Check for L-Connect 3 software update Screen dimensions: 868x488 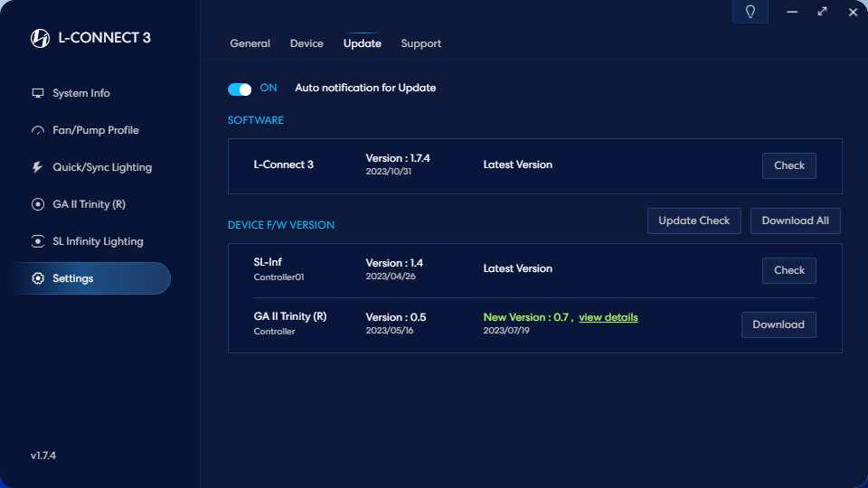pos(788,165)
